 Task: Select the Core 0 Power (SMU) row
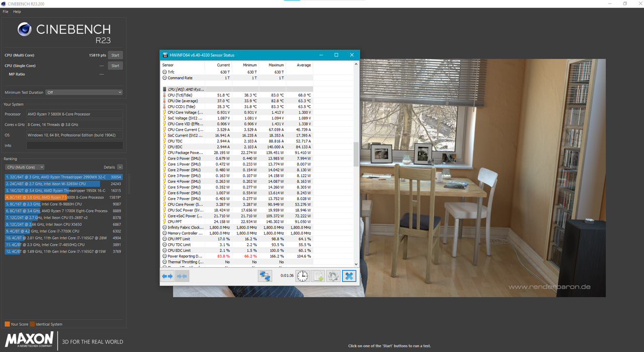pos(237,159)
